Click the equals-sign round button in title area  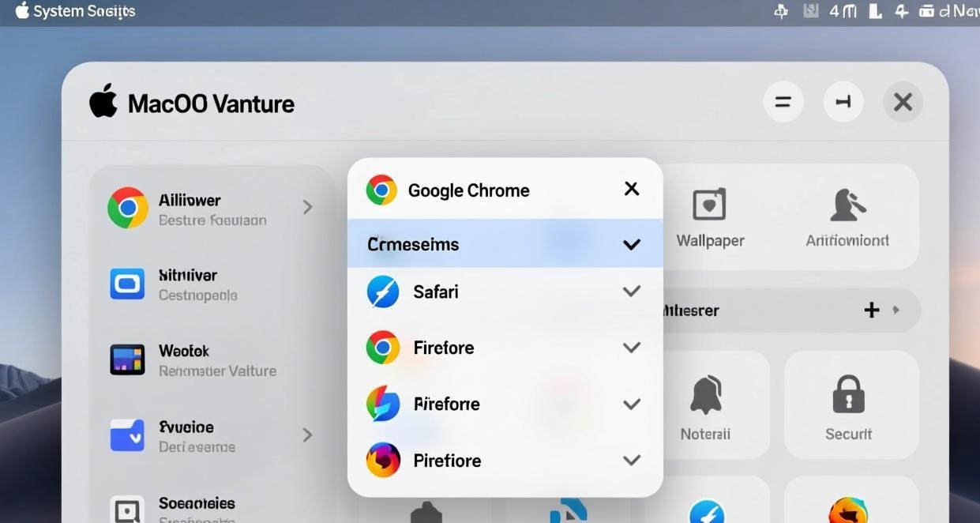pos(783,102)
